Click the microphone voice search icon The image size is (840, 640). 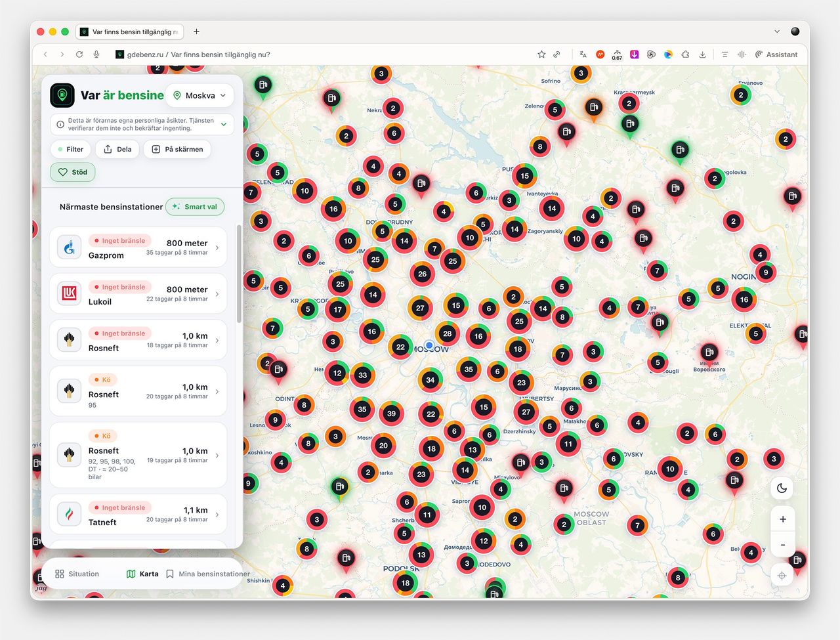pyautogui.click(x=96, y=54)
